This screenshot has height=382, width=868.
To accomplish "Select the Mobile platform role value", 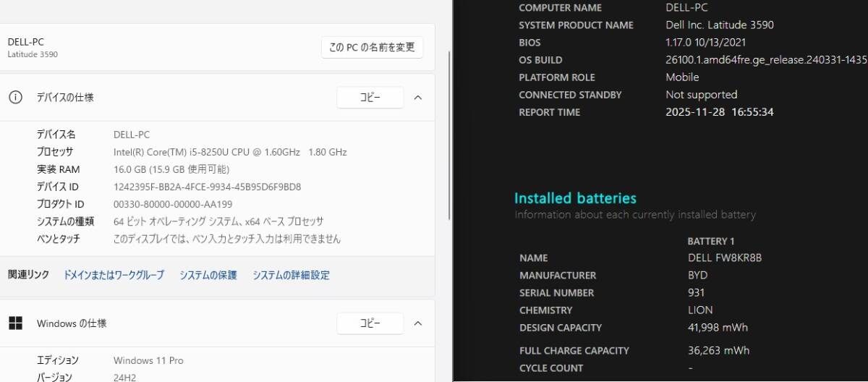I will tap(682, 77).
